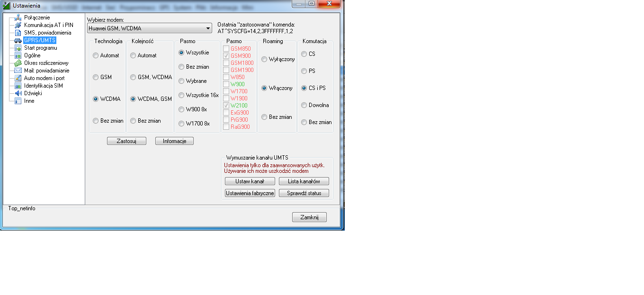Choose Wybrane option in Pasmo group

pos(181,81)
